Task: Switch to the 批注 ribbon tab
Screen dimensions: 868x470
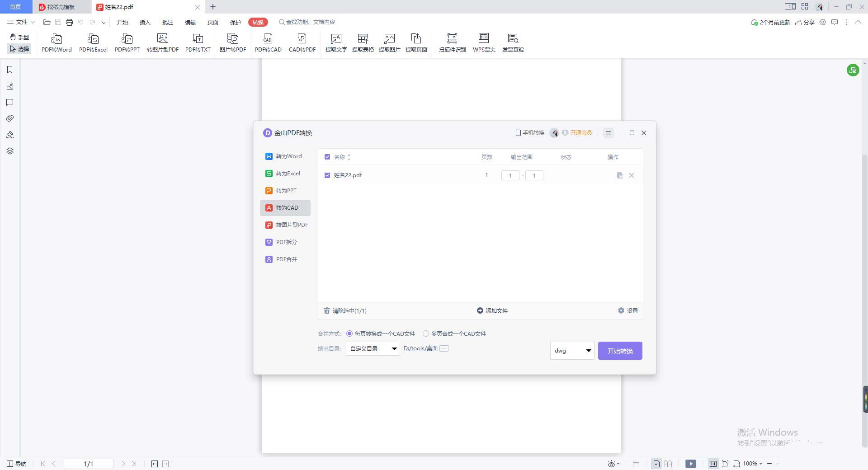Action: click(x=167, y=22)
